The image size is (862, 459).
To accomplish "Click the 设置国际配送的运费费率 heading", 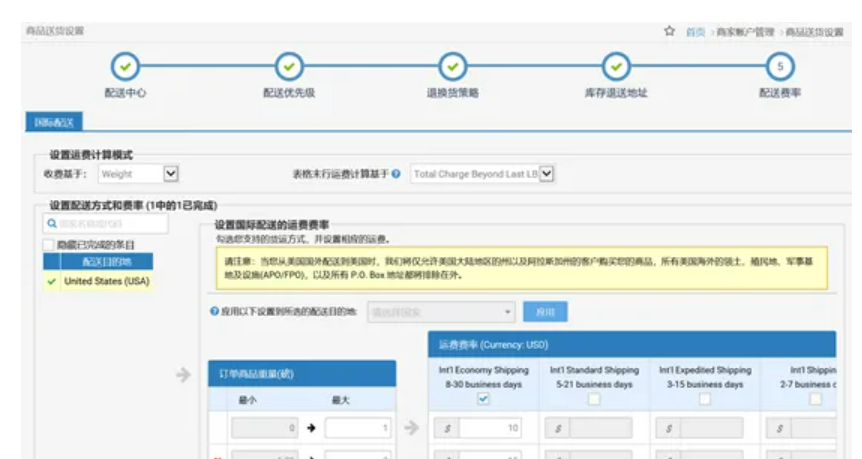I will 272,225.
